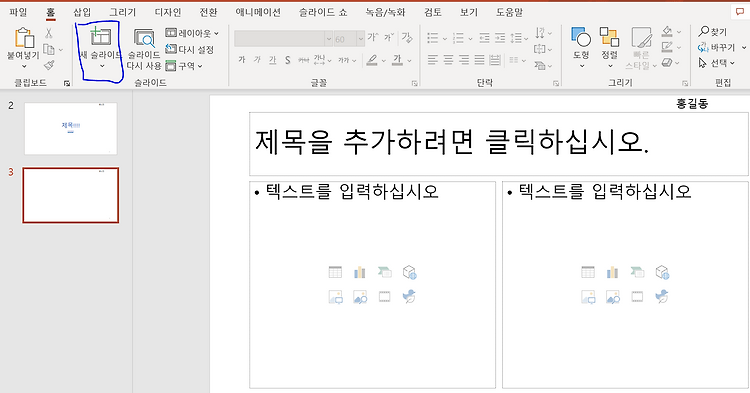This screenshot has height=393, width=750.
Task: Toggle strikethrough text formatting
Action: click(x=303, y=60)
